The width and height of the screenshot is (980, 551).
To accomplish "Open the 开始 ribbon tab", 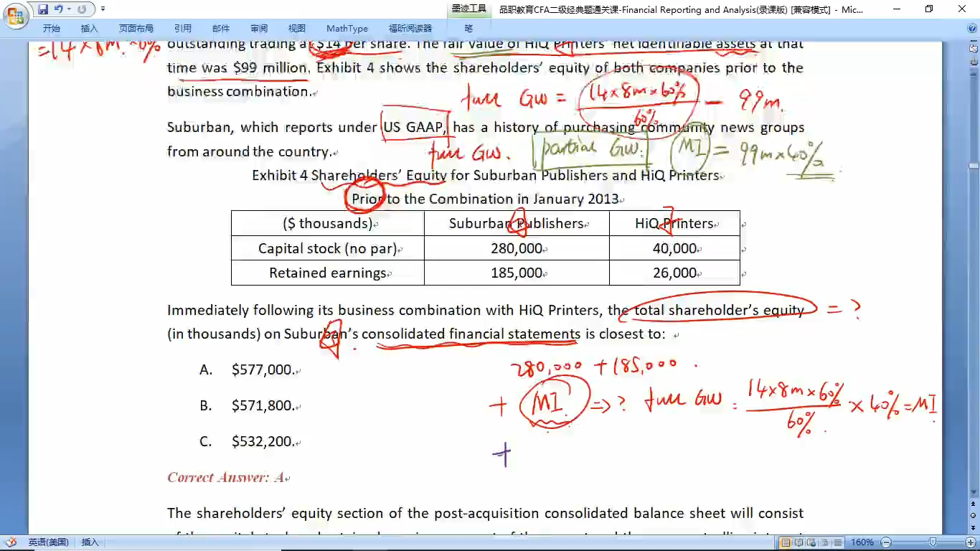I will tap(52, 29).
